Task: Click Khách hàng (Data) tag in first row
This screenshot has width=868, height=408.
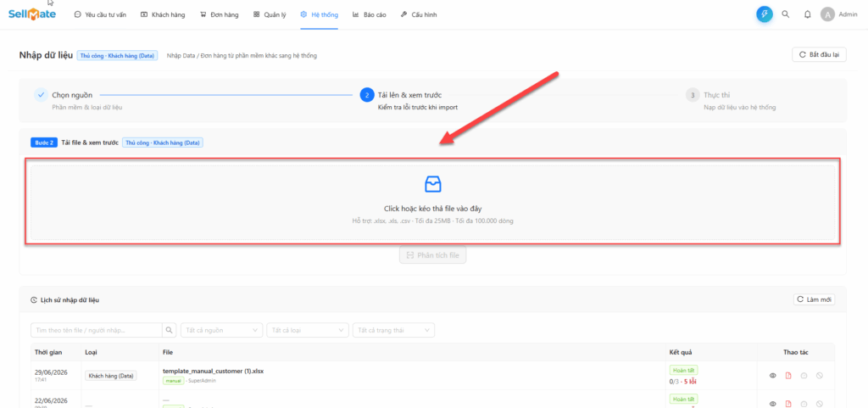Action: 111,375
